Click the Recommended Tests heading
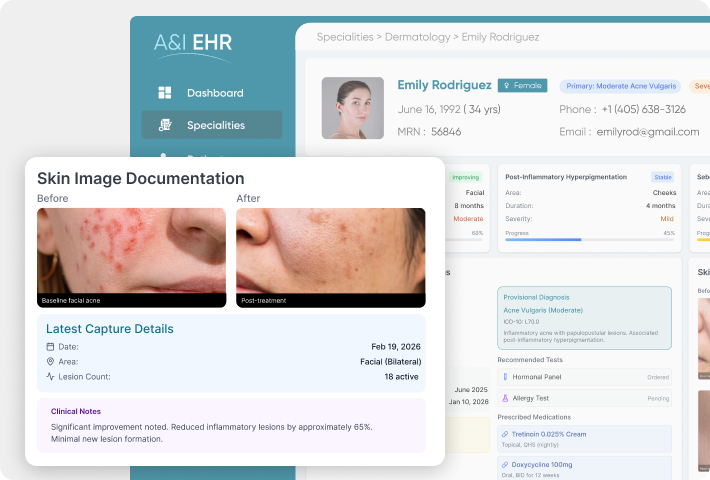710x480 pixels. pos(530,360)
